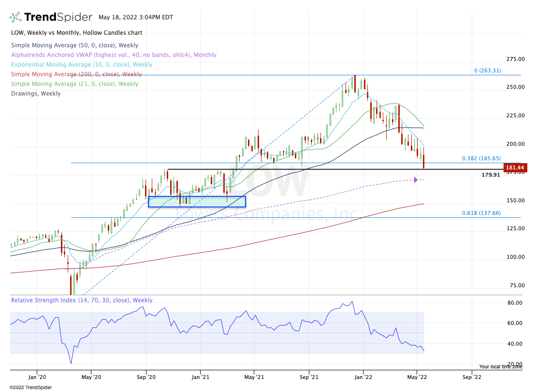Click the 0 (263.31) Fibonacci top label
The image size is (537, 392).
click(x=487, y=70)
